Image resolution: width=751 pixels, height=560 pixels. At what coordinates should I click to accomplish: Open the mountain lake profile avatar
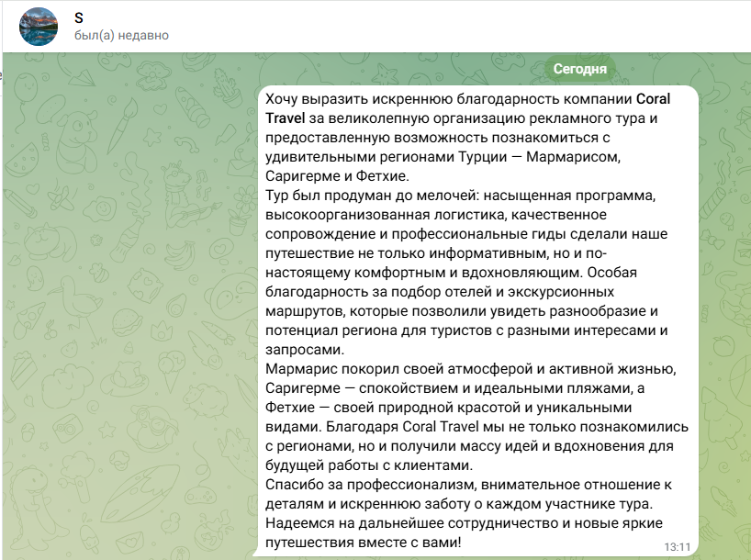point(39,27)
